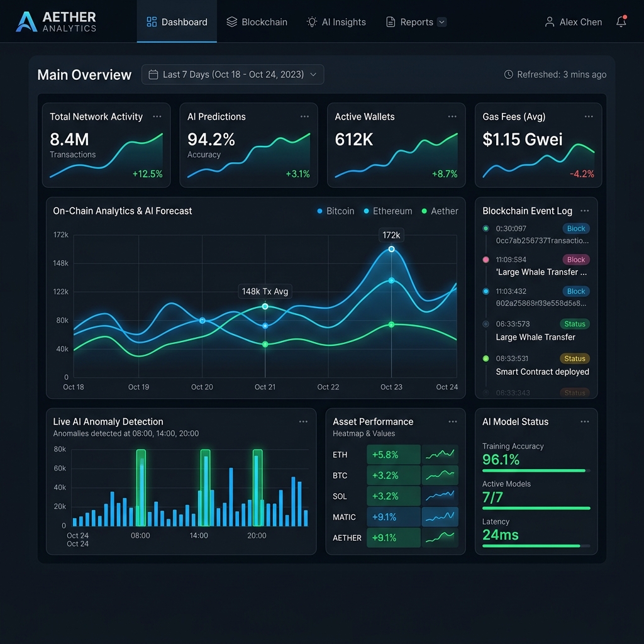Expand the Reports dropdown chevron

coord(442,21)
